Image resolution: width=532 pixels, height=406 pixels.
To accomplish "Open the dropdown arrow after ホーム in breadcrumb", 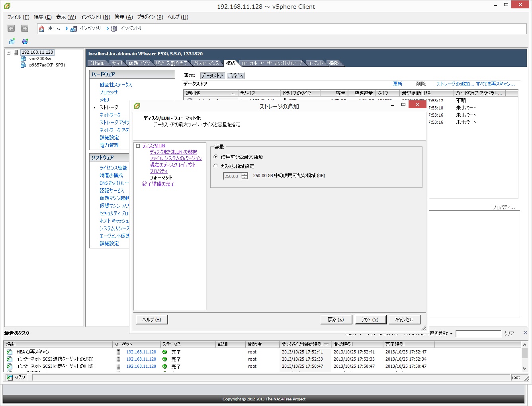I will 67,29.
